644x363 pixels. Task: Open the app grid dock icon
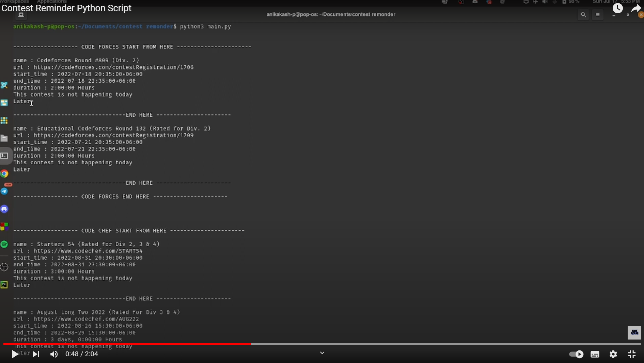[x=4, y=120]
